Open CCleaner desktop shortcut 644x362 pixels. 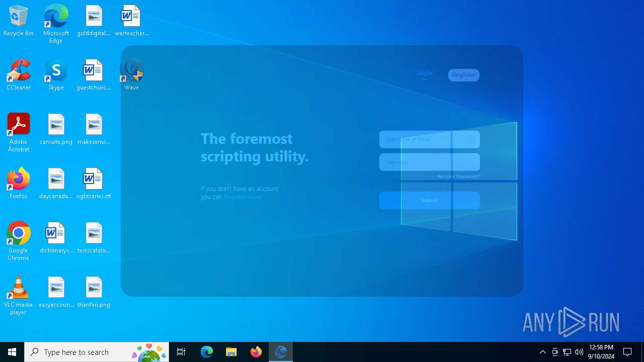pos(19,75)
